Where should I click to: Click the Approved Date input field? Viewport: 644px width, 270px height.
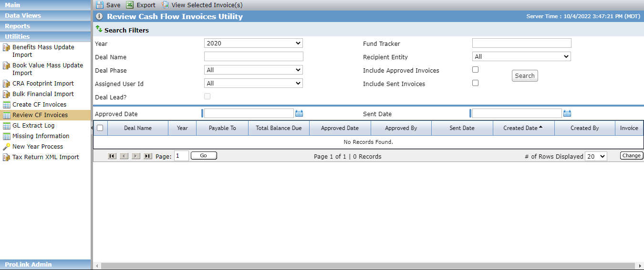click(x=249, y=113)
